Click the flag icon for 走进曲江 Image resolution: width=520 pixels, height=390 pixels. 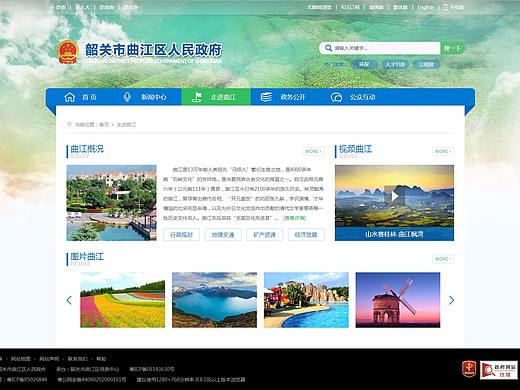click(x=197, y=97)
